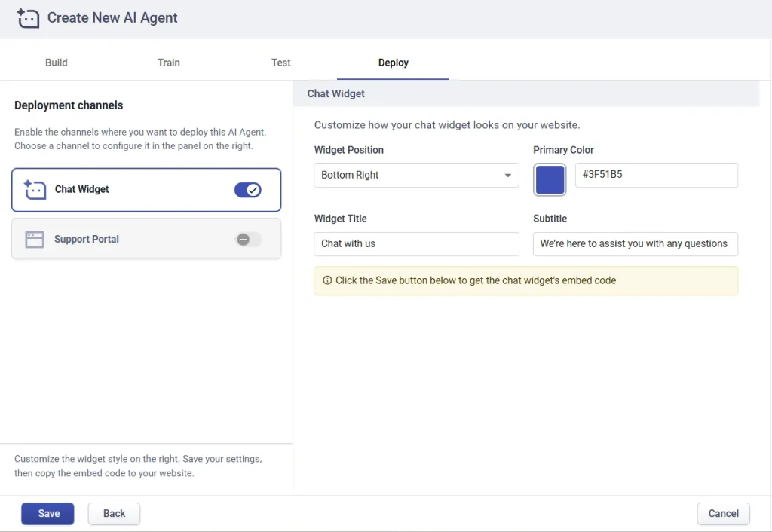Open the Primary Color swatch picker

pyautogui.click(x=550, y=179)
